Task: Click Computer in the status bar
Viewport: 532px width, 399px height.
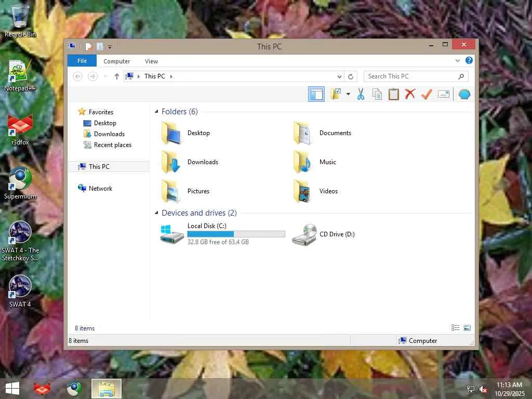Action: click(418, 341)
